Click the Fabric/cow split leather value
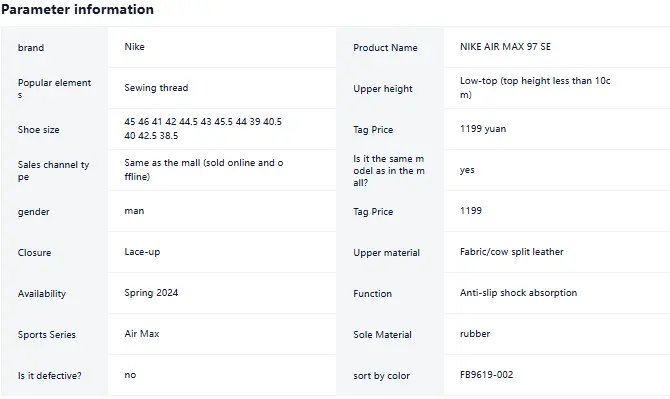Screen dimensions: 670x399 [x=511, y=252]
